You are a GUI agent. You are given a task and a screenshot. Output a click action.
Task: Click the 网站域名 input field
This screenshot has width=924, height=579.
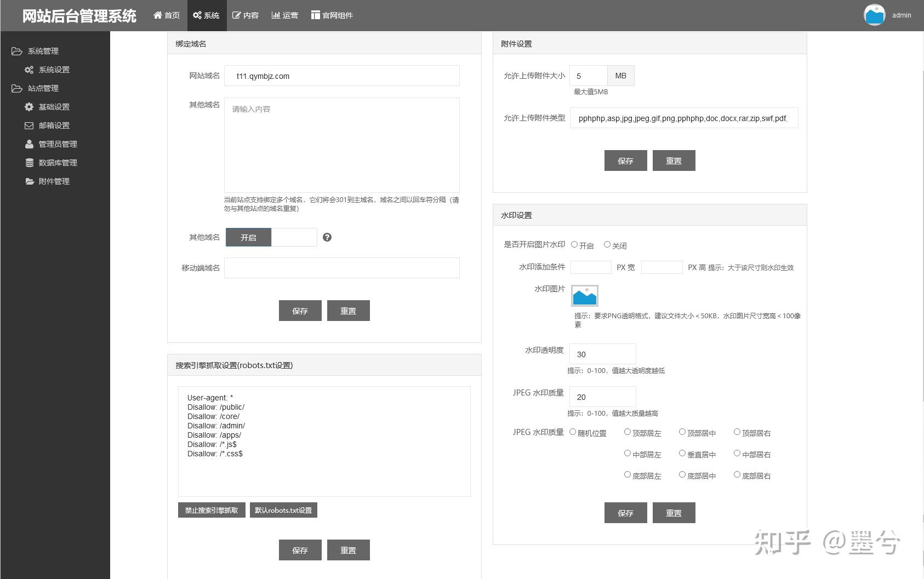(342, 76)
